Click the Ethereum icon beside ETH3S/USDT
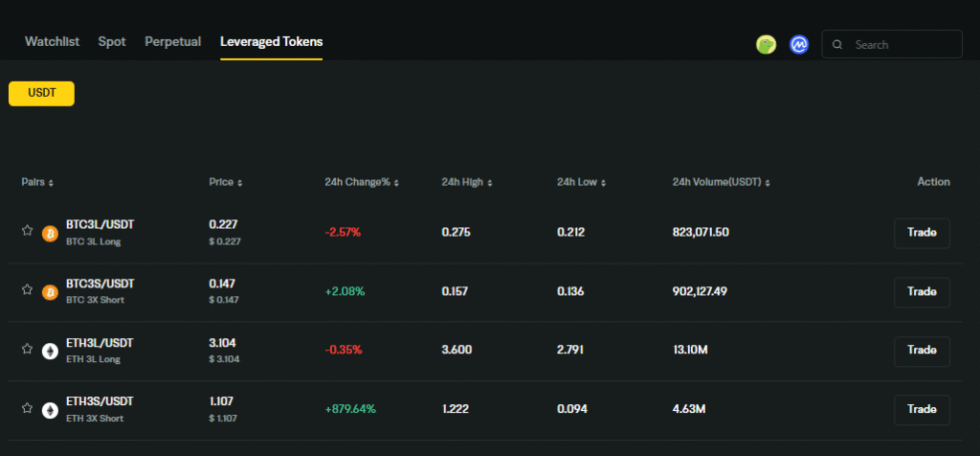980x456 pixels. click(50, 410)
